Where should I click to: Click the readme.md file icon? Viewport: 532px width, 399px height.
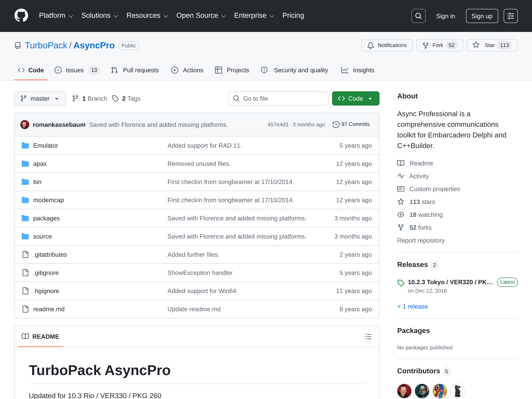pos(25,309)
